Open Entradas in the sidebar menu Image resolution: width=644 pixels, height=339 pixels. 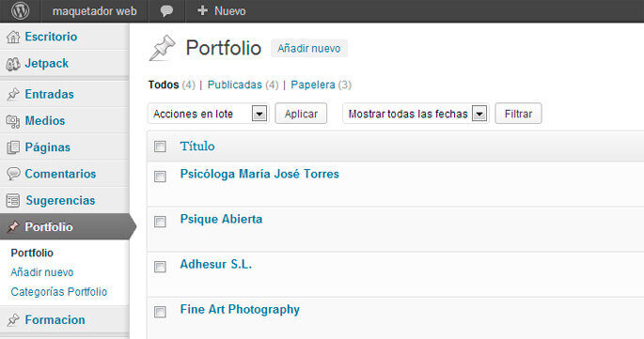(x=49, y=95)
